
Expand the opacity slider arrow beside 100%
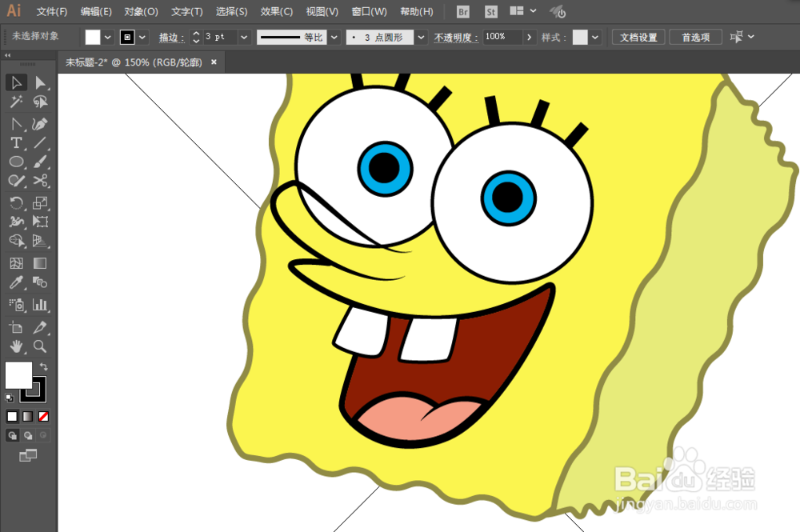click(529, 38)
